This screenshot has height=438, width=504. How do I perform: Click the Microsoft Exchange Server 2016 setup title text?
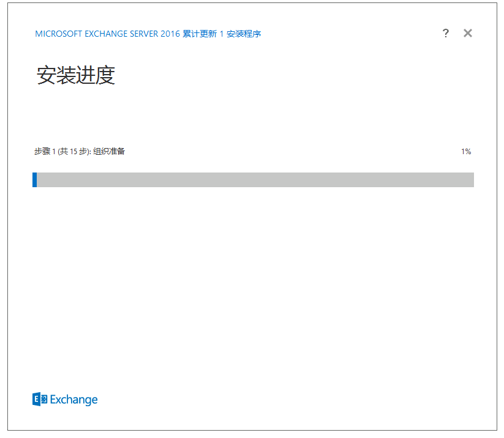(148, 34)
